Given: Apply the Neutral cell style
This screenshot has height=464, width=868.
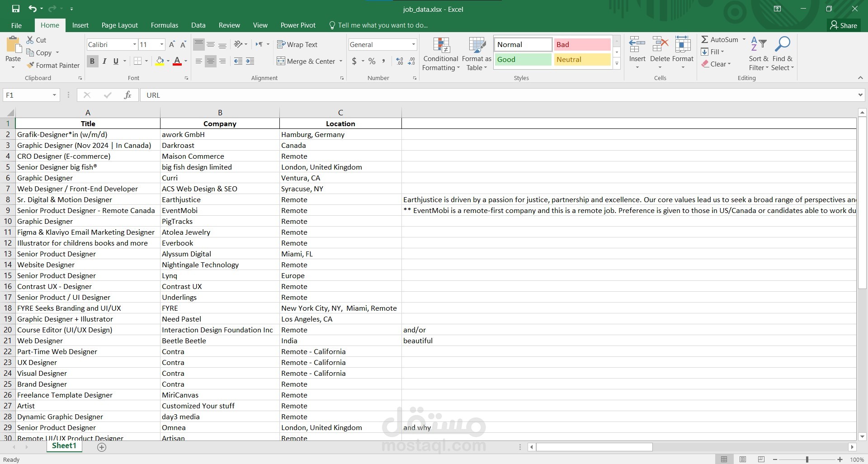Looking at the screenshot, I should [x=582, y=59].
